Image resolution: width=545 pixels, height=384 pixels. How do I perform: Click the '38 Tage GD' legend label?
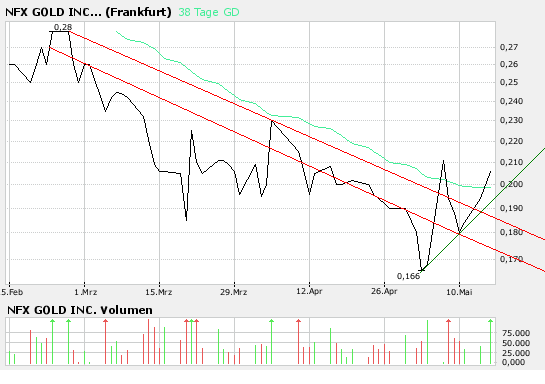tap(209, 12)
